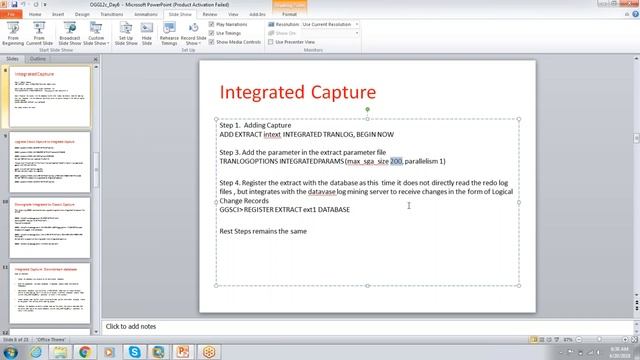
Task: Click the Undo icon in quick access toolbar
Action: pos(24,4)
